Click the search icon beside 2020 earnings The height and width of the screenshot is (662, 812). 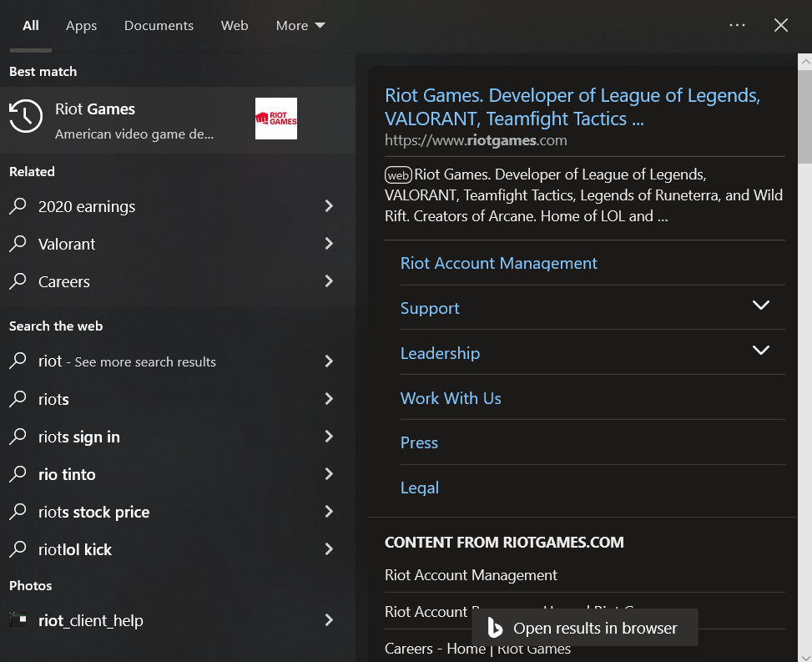click(x=18, y=206)
